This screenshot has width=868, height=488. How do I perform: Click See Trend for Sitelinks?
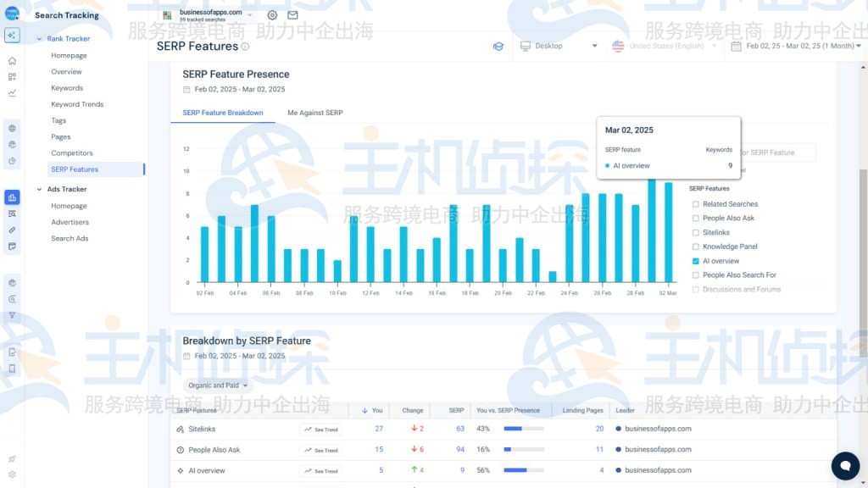[321, 429]
